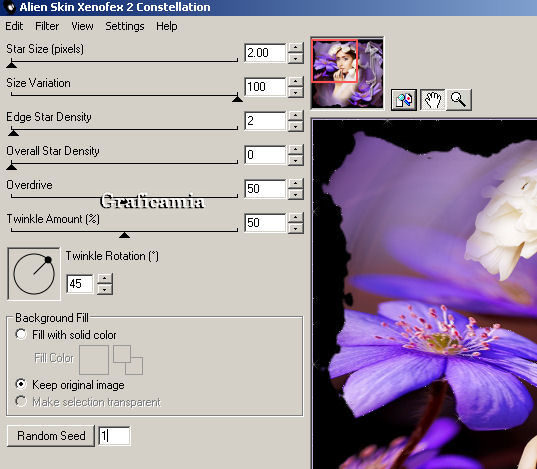Open the Filter menu

tap(47, 26)
